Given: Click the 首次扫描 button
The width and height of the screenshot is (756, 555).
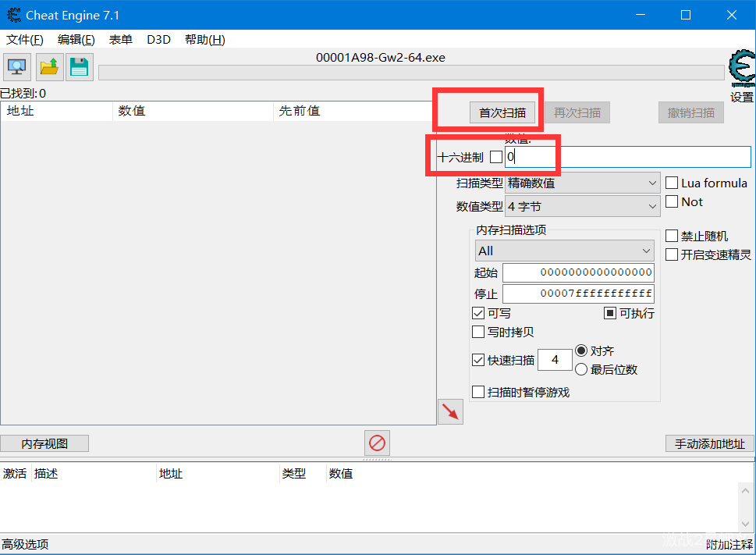Looking at the screenshot, I should (502, 113).
